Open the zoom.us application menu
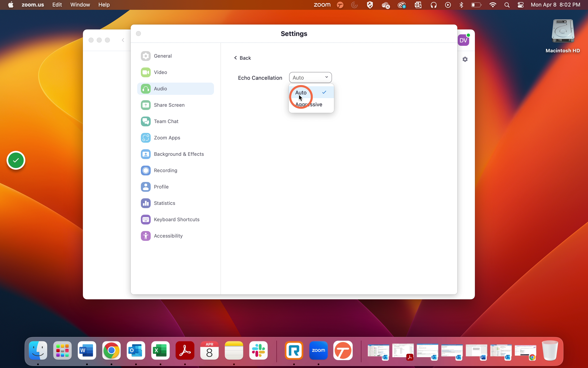The image size is (588, 368). pos(33,5)
